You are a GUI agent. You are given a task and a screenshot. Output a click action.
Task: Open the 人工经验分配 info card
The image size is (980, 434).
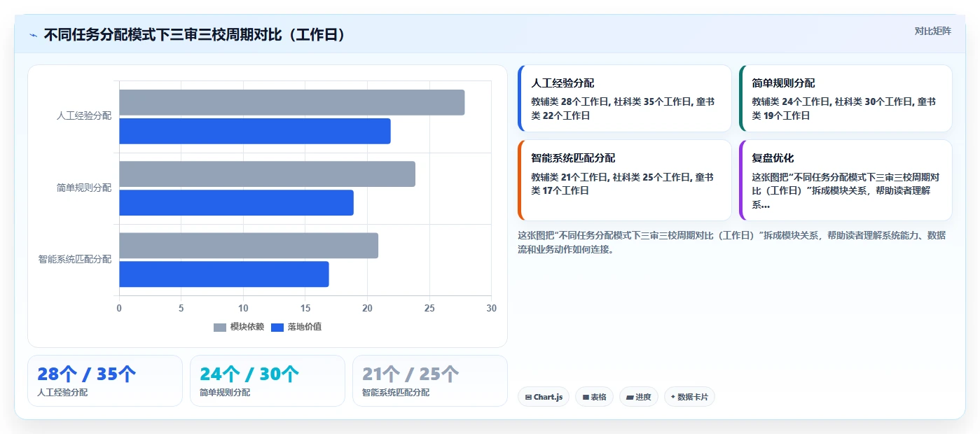pyautogui.click(x=625, y=99)
